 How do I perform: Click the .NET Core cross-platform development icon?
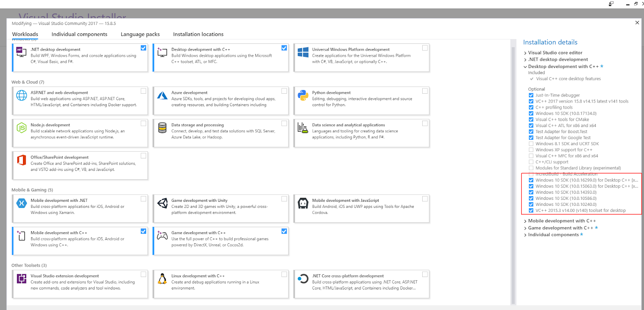pos(303,279)
